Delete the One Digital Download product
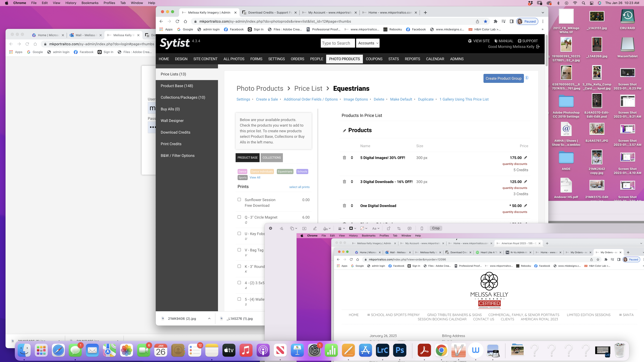 (344, 206)
